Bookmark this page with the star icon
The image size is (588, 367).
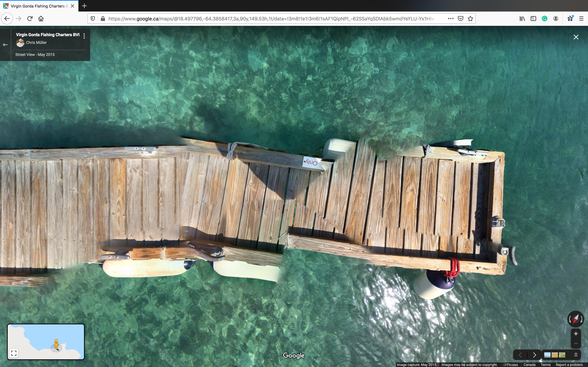(470, 19)
